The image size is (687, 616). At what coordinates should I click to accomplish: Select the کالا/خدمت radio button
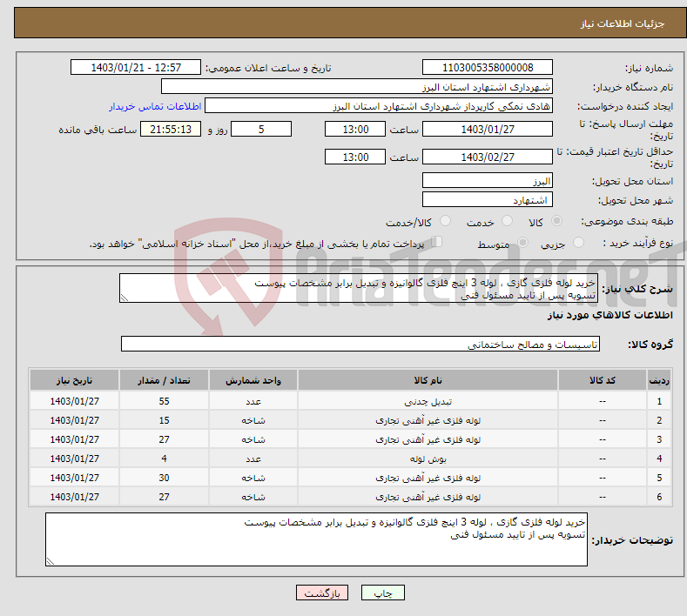(x=445, y=221)
